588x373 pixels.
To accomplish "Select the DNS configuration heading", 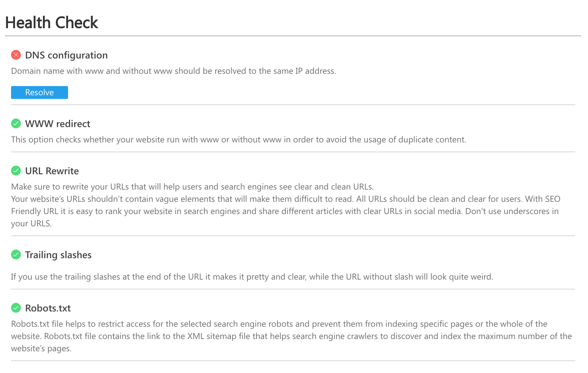I will (66, 55).
